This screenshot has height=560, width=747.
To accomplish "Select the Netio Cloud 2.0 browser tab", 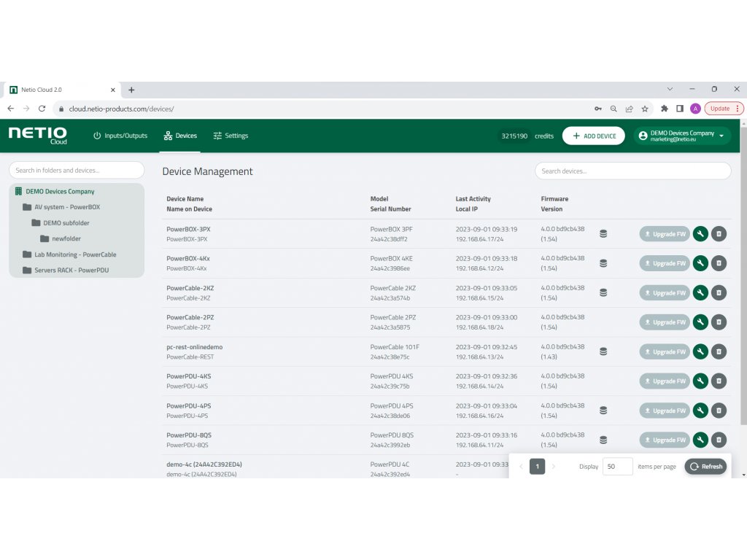I will [x=63, y=90].
